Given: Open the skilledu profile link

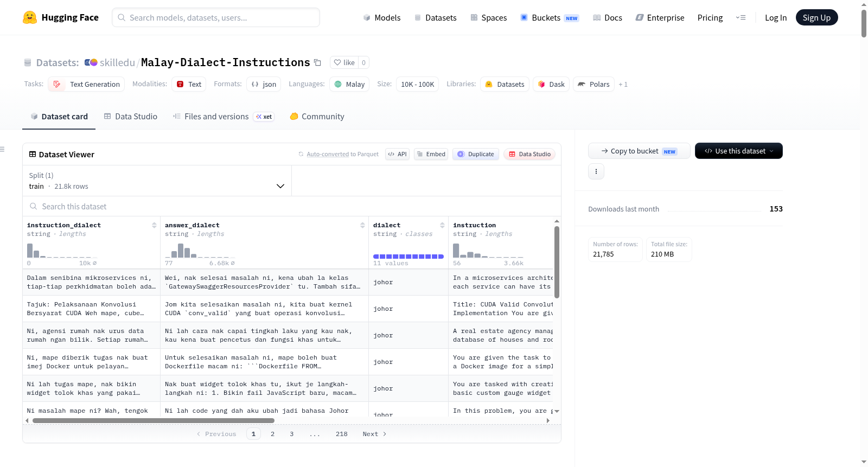Looking at the screenshot, I should click(x=117, y=62).
